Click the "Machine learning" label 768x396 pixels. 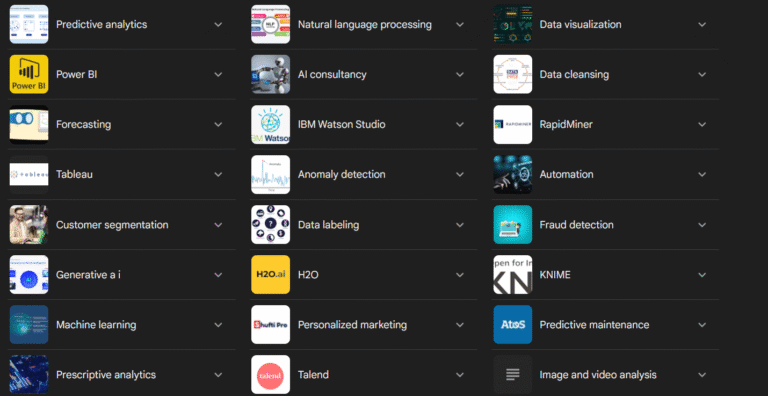coord(96,325)
